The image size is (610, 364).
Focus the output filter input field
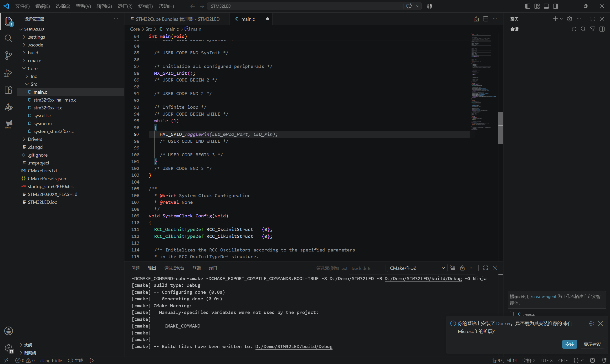tap(349, 268)
